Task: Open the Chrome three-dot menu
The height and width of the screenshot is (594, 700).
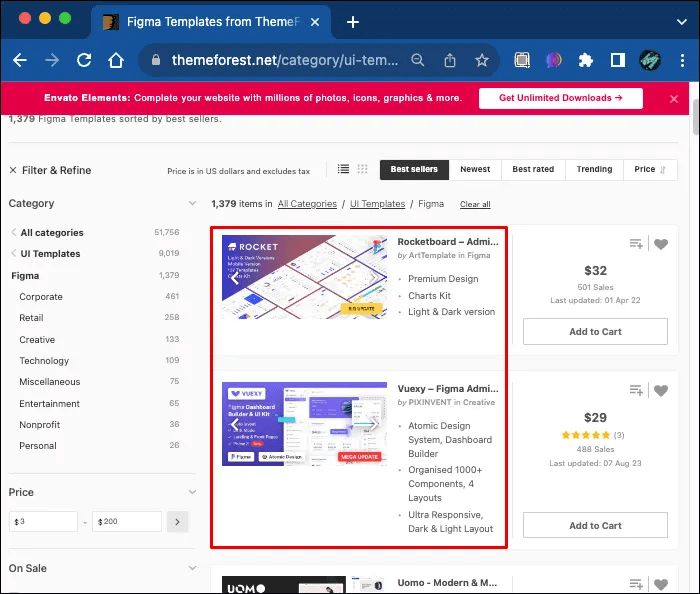Action: [682, 60]
